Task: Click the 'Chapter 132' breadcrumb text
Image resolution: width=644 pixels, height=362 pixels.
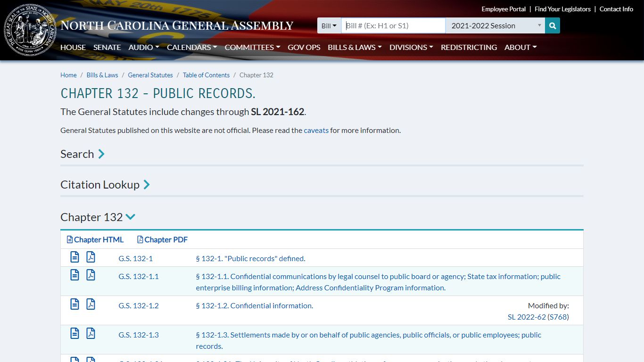Action: [256, 75]
